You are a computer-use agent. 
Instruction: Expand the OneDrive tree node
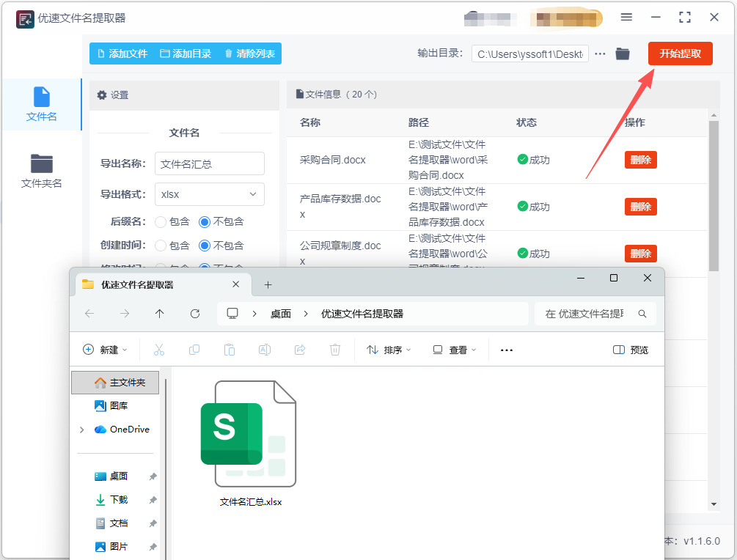(82, 430)
